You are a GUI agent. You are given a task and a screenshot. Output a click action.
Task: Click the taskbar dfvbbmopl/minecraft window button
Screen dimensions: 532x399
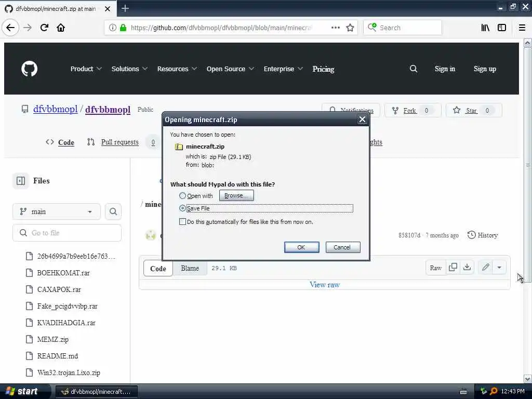click(x=96, y=392)
